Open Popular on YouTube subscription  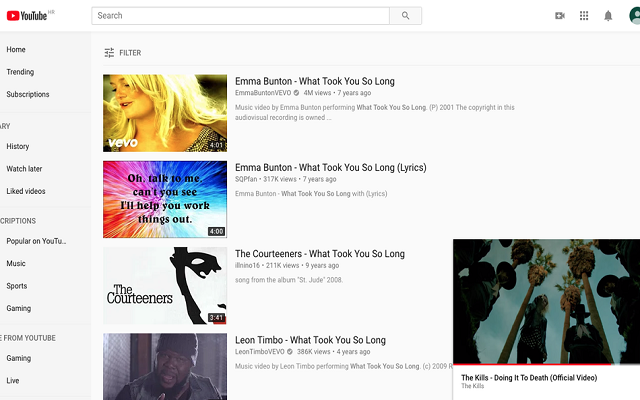(x=36, y=241)
